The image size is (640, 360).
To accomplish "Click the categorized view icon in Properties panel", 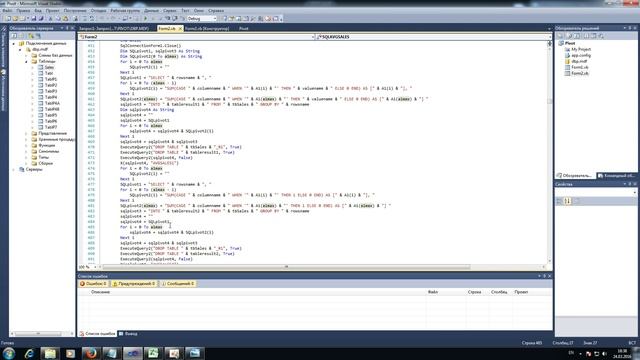I will [x=560, y=201].
